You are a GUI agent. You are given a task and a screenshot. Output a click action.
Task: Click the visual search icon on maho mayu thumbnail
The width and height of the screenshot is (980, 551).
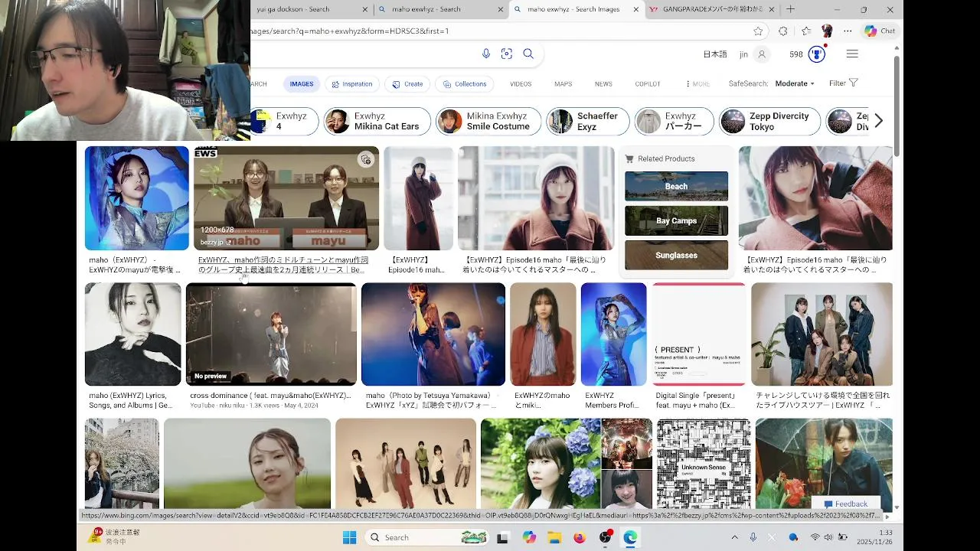365,159
